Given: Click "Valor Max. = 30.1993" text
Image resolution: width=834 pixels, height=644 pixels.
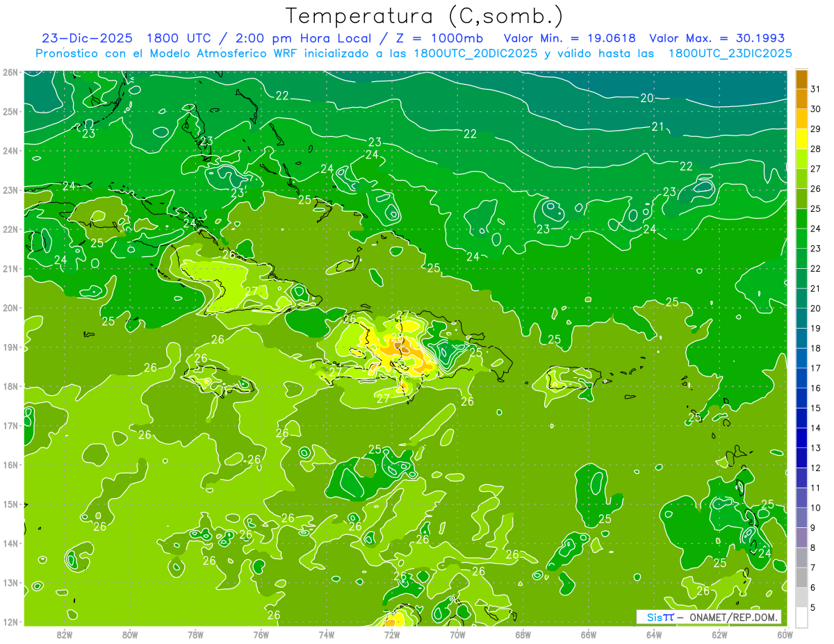Looking at the screenshot, I should [x=717, y=38].
